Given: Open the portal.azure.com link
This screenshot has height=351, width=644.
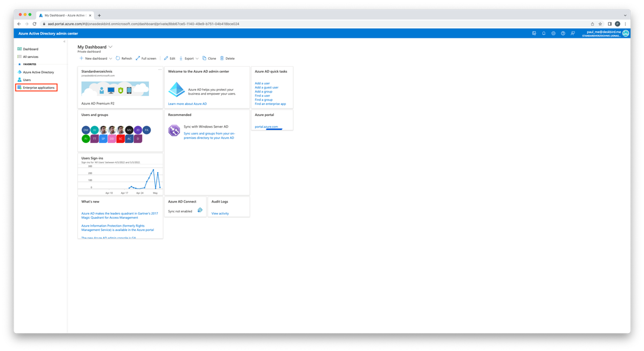Looking at the screenshot, I should 266,127.
